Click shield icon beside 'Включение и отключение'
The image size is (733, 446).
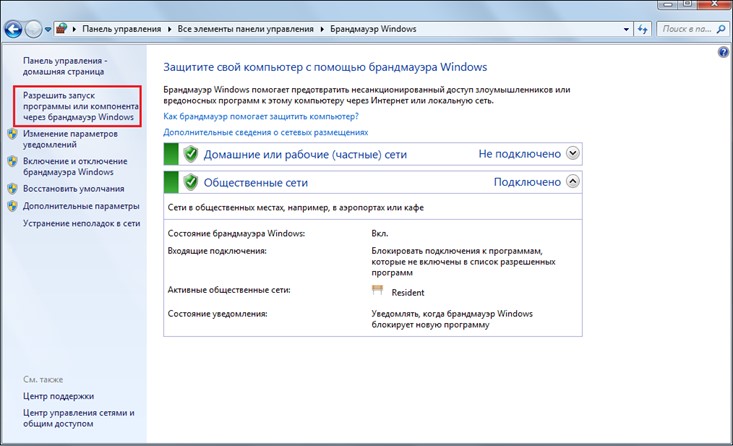click(13, 162)
